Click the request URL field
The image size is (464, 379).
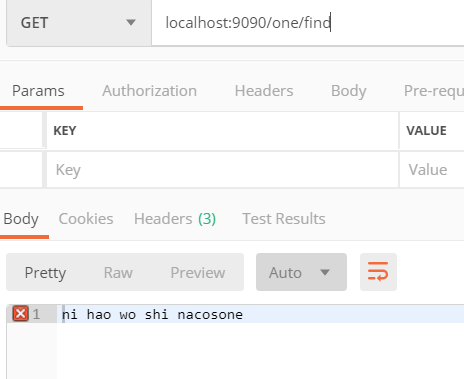(308, 23)
